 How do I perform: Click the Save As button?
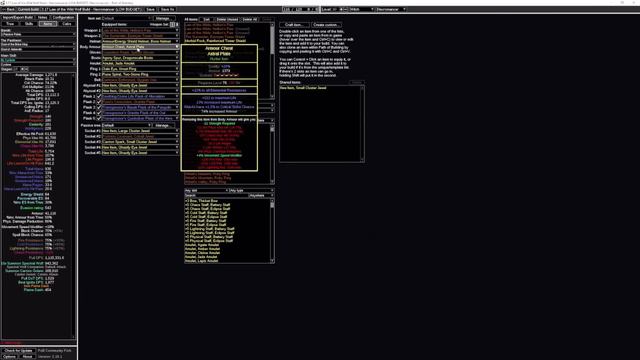coord(167,9)
